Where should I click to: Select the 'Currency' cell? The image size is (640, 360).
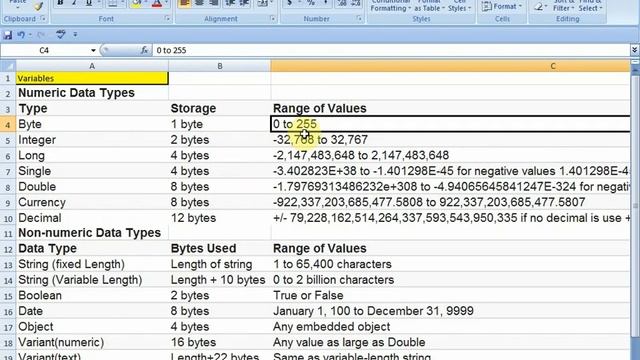[92, 202]
